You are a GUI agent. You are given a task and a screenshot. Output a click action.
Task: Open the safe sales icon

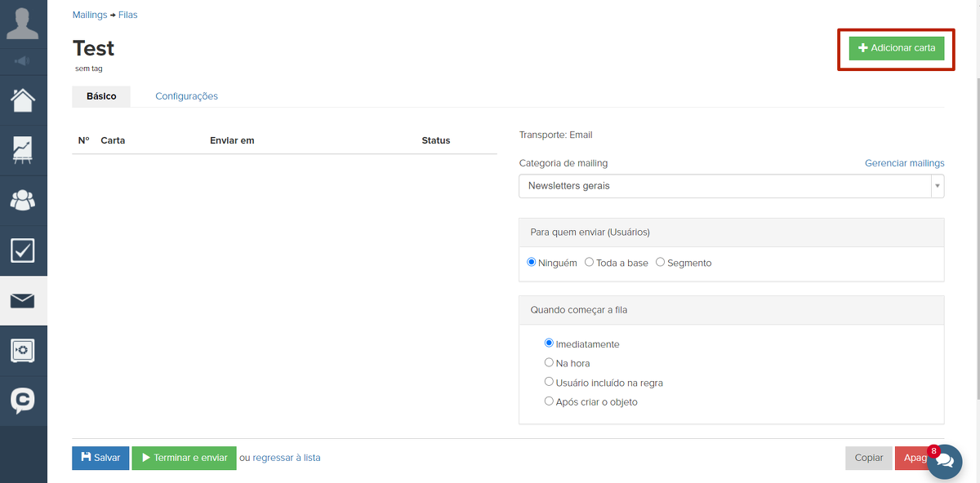coord(23,351)
